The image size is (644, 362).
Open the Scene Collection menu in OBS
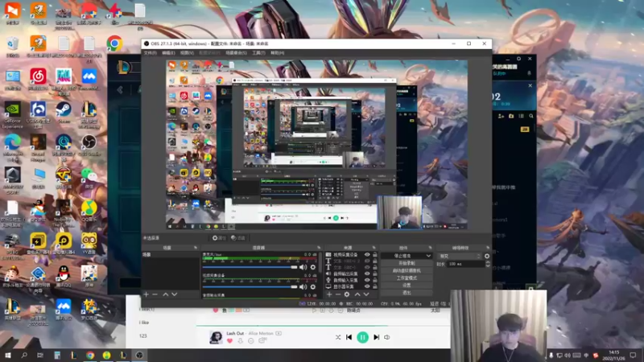click(236, 53)
